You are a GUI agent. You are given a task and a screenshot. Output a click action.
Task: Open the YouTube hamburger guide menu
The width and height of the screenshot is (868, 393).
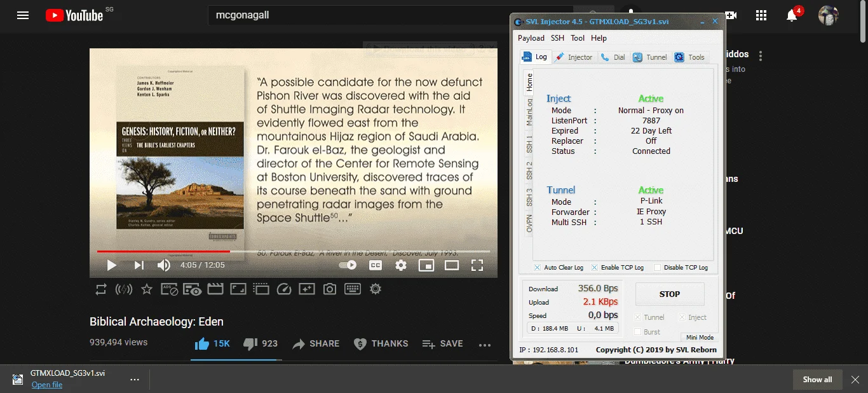pyautogui.click(x=23, y=15)
